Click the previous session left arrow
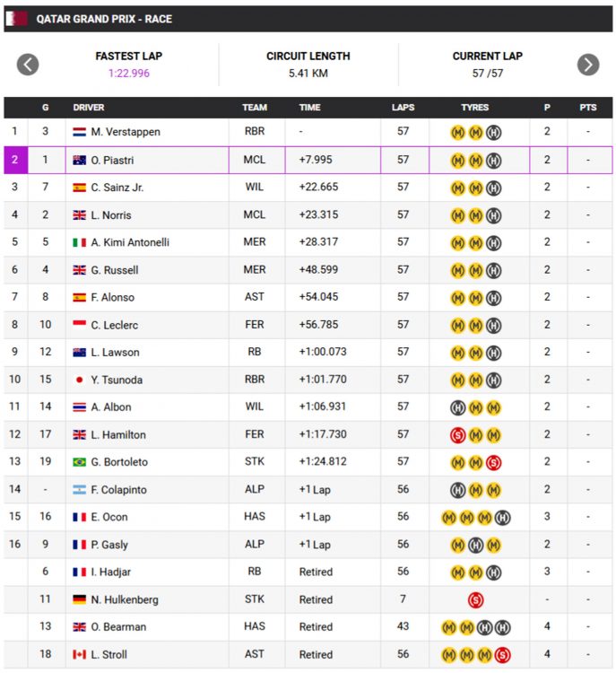 click(x=28, y=65)
